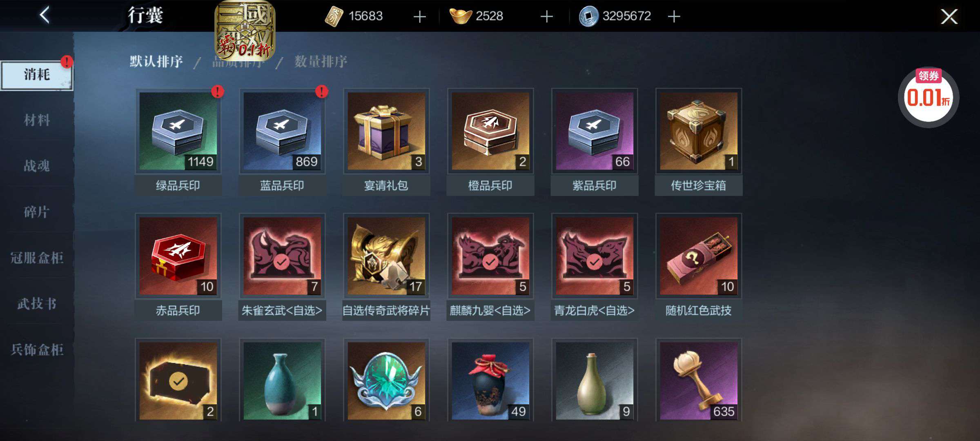The width and height of the screenshot is (980, 441).
Task: Switch to the 材料 category tab
Action: pos(37,120)
